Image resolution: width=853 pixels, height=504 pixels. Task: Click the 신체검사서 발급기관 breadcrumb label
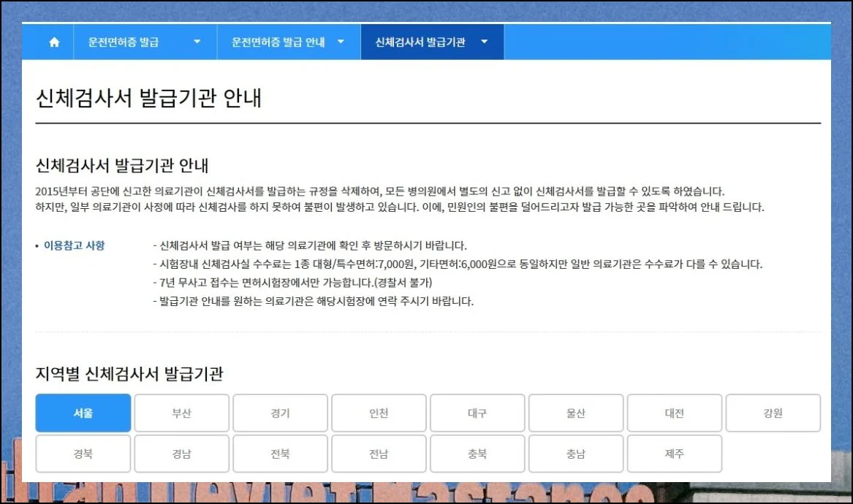point(420,42)
